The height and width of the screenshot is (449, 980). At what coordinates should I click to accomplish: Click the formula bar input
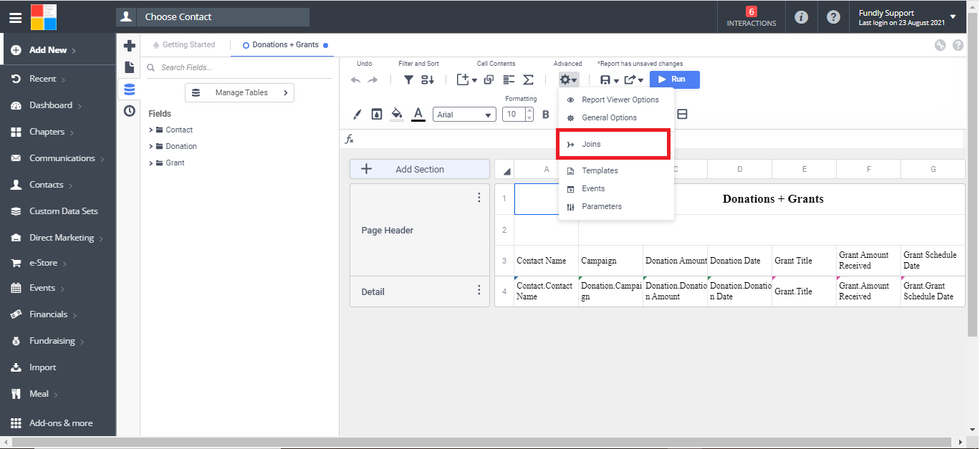[x=659, y=139]
